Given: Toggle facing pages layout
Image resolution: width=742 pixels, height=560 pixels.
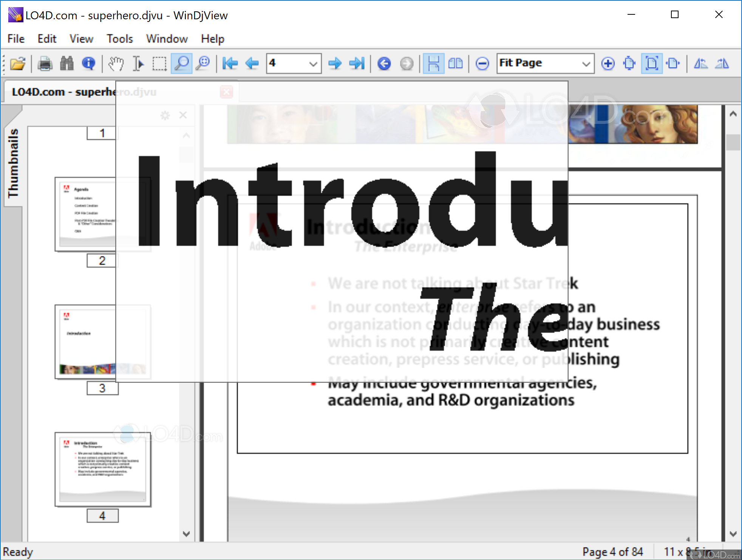Looking at the screenshot, I should click(455, 63).
